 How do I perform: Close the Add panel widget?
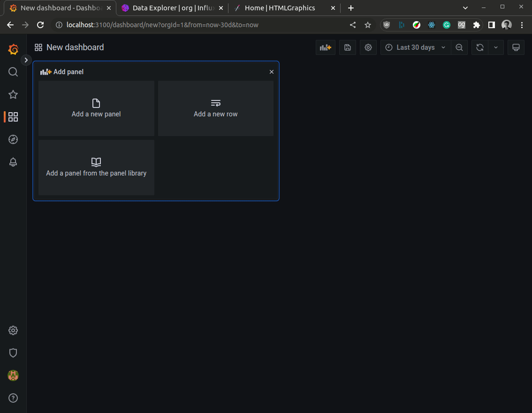click(x=272, y=72)
